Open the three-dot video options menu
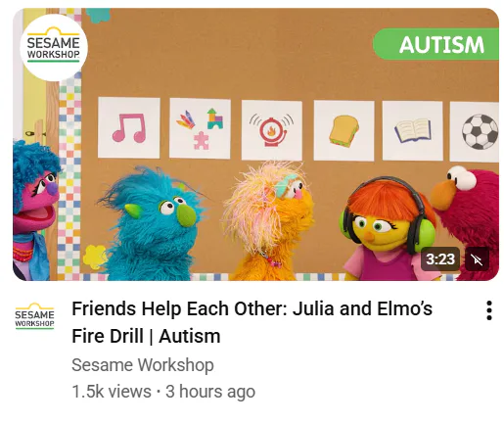 coord(488,310)
